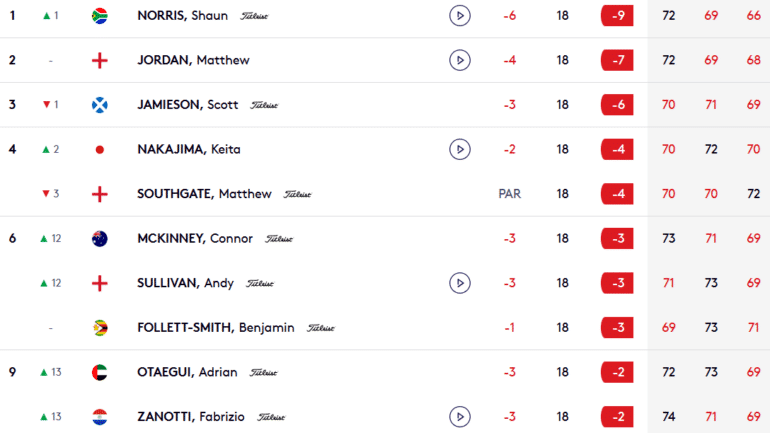Click the Zimbabwe flag beside Follett-Smith
Screen dimensions: 770x433
click(100, 328)
